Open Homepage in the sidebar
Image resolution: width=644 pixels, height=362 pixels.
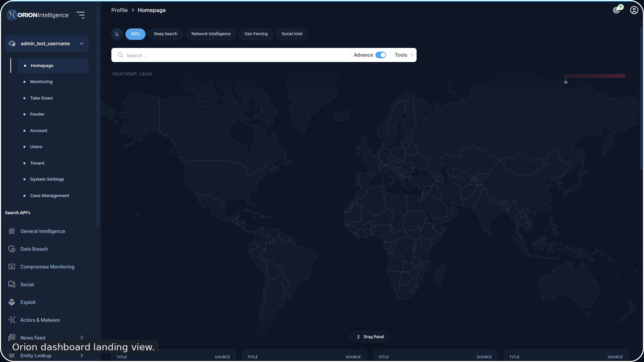pos(53,66)
